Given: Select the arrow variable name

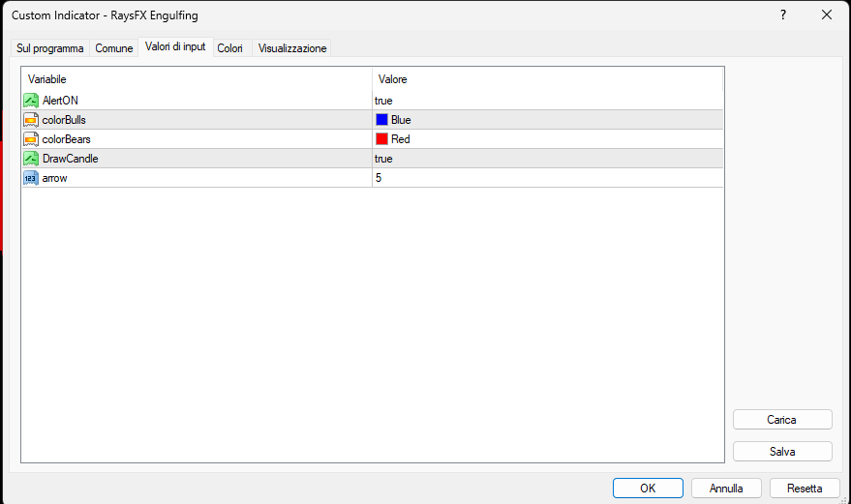Looking at the screenshot, I should click(55, 178).
